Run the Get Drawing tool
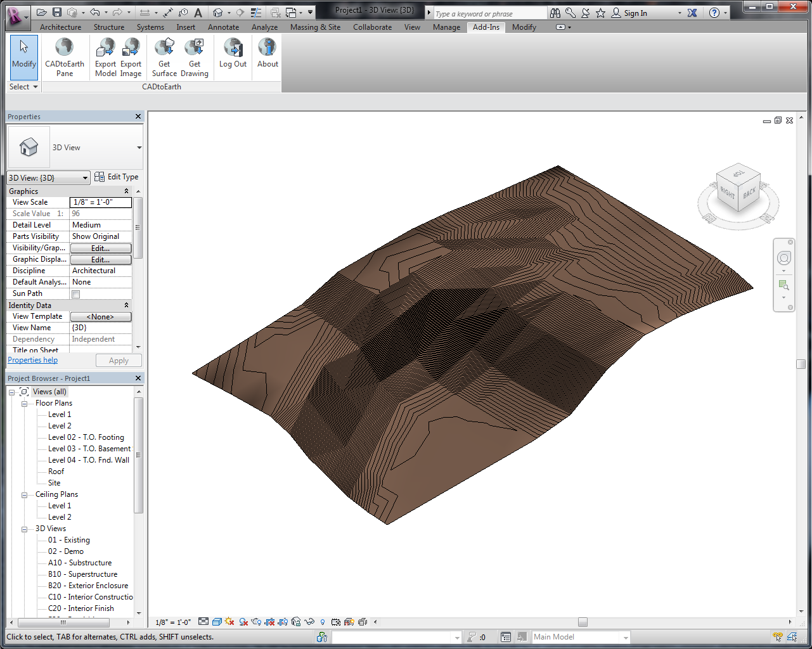The image size is (812, 649). (194, 58)
